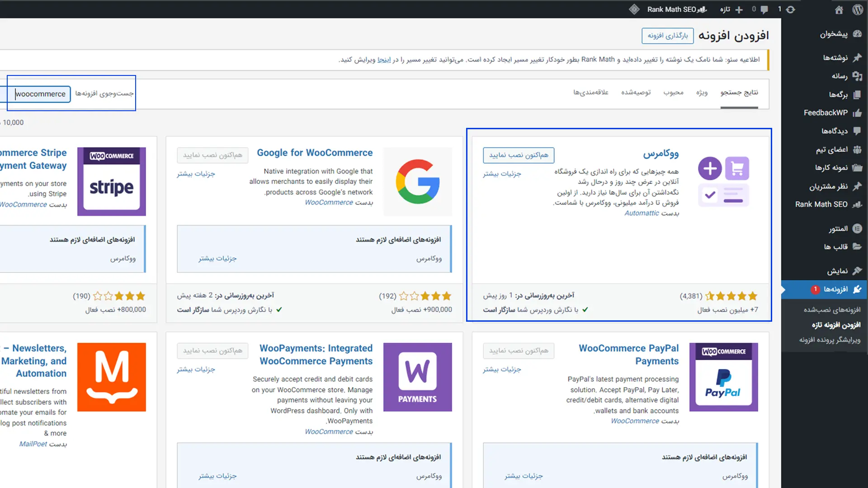Click Google for WooCommerce G logo thumbnail
Screen dimensions: 868x488
[418, 182]
